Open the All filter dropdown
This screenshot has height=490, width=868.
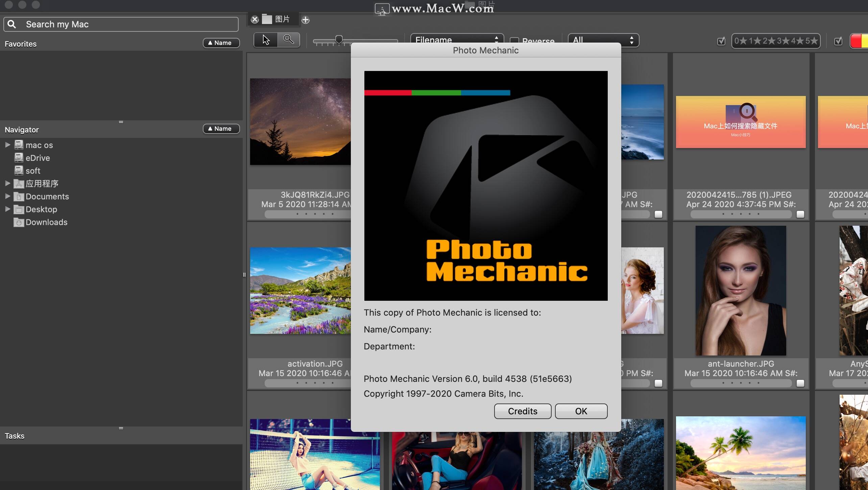pos(603,40)
